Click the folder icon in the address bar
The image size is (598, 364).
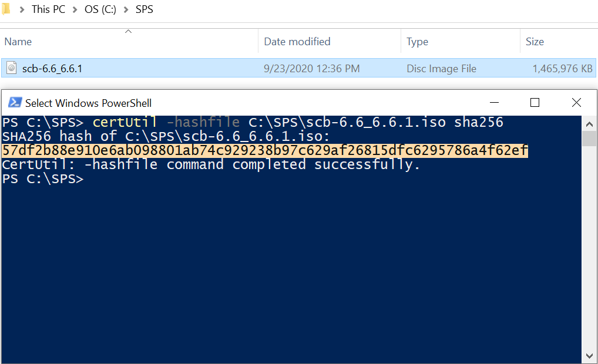[x=6, y=9]
